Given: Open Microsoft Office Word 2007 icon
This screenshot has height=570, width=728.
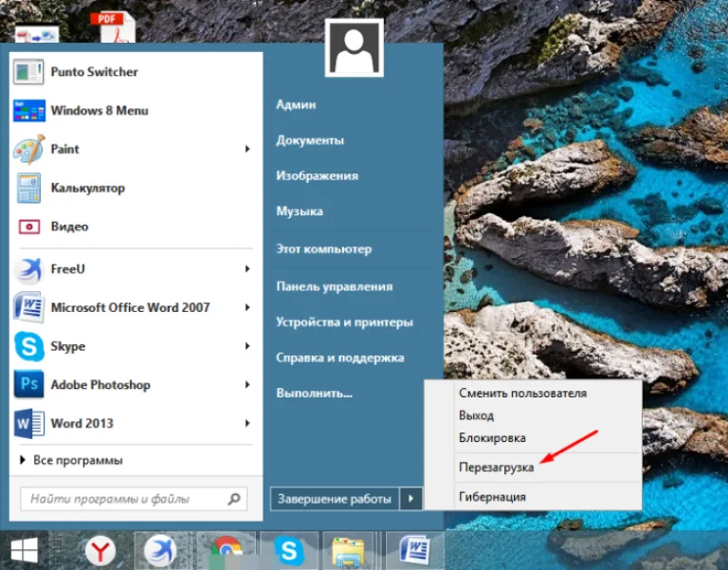Looking at the screenshot, I should (28, 307).
